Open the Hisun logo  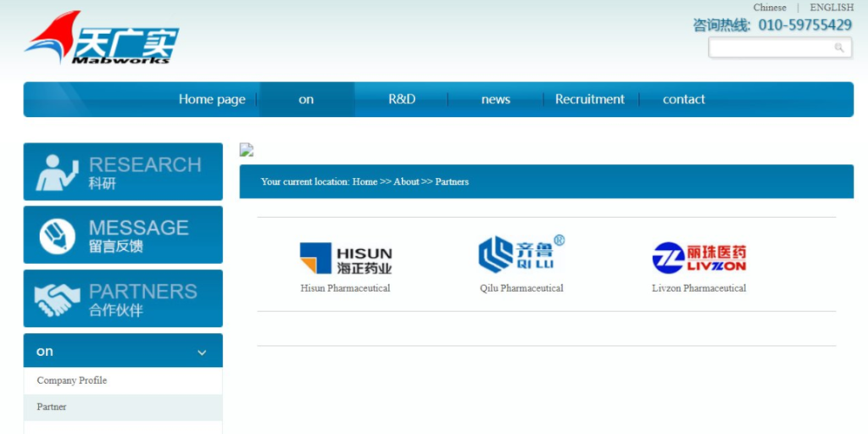(346, 258)
